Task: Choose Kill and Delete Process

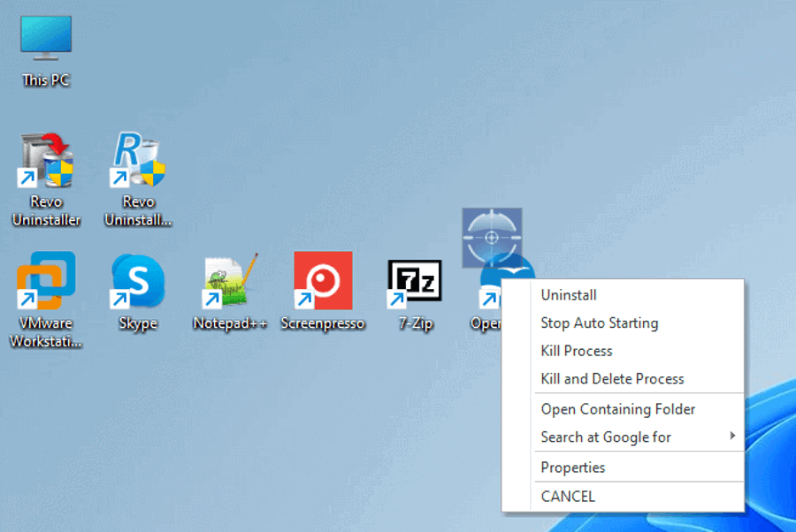Action: [x=623, y=379]
